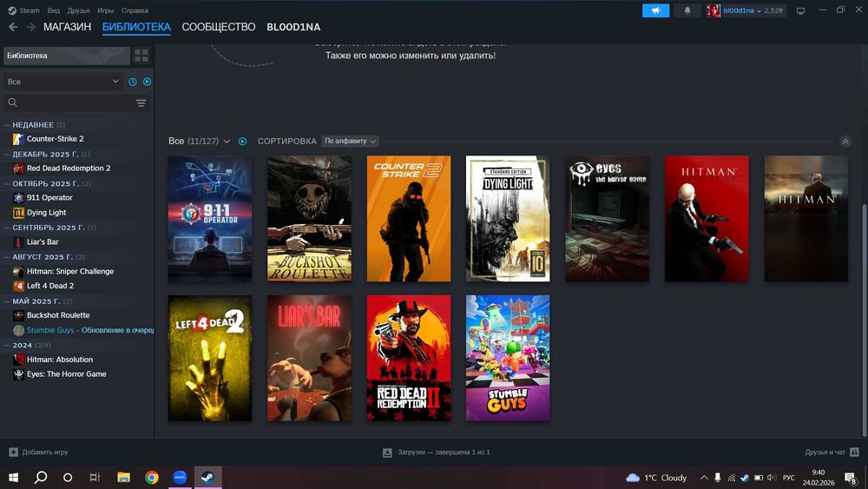Click in the library search field

(76, 102)
